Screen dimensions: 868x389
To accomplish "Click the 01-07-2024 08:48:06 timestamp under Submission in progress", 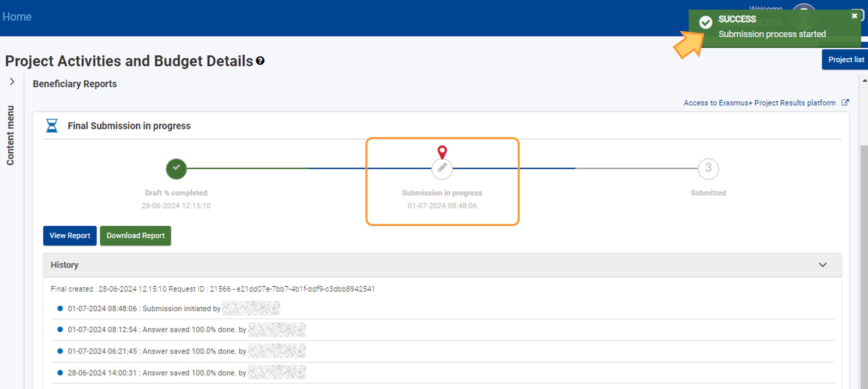I will (x=442, y=206).
